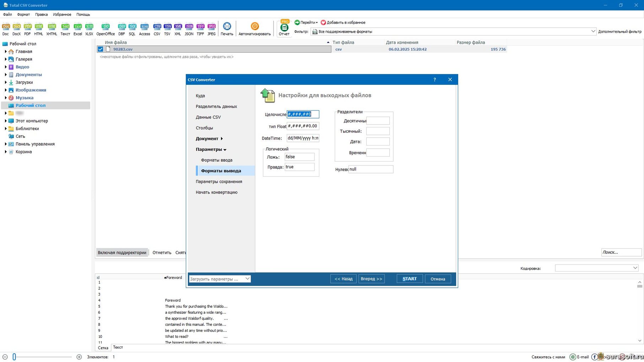Open the Отчет PRO report icon
644x362 pixels.
284,28
